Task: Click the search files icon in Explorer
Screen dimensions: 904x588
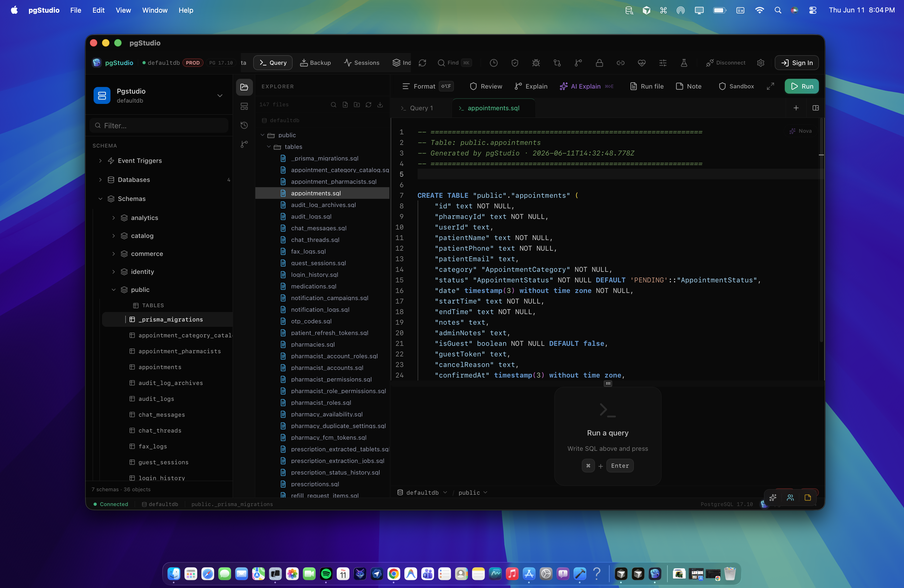Action: [334, 104]
